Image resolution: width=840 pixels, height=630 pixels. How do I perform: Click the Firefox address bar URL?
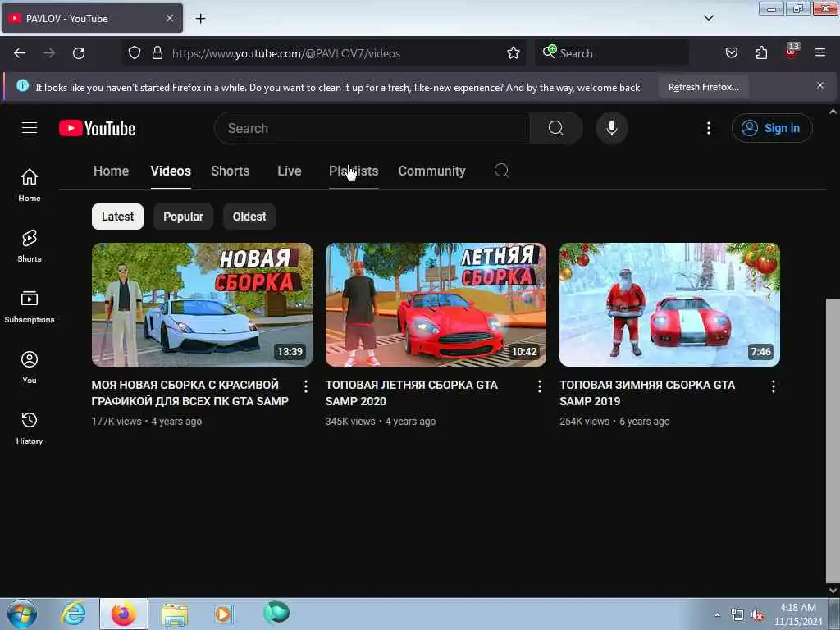point(286,53)
